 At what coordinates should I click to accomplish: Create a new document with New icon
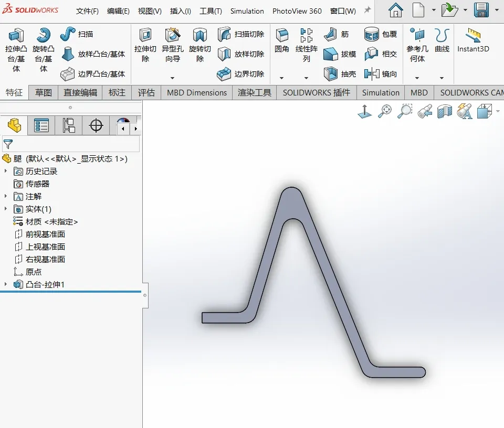(x=418, y=10)
